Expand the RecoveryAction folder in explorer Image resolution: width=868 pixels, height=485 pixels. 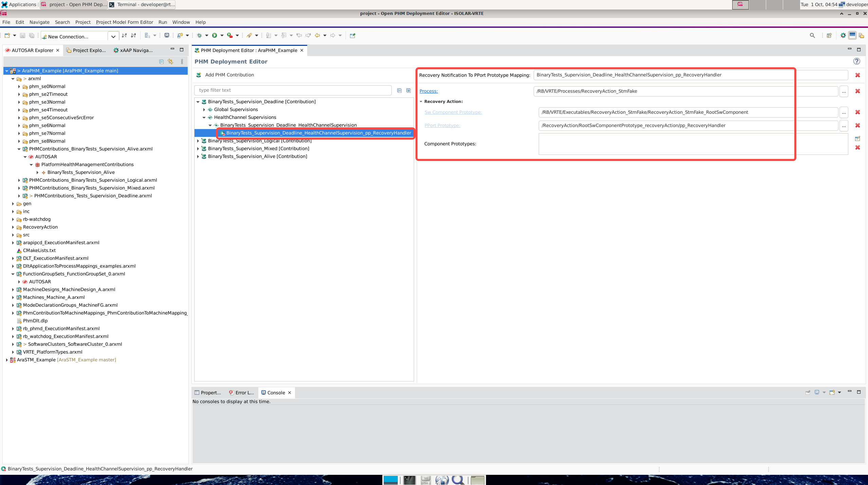[x=13, y=227]
